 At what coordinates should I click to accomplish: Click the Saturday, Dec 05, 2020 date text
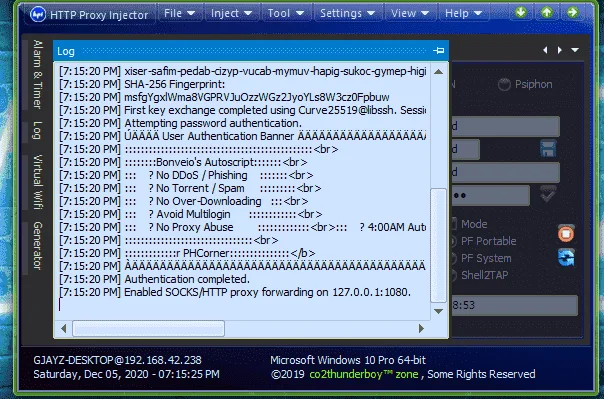click(x=126, y=374)
